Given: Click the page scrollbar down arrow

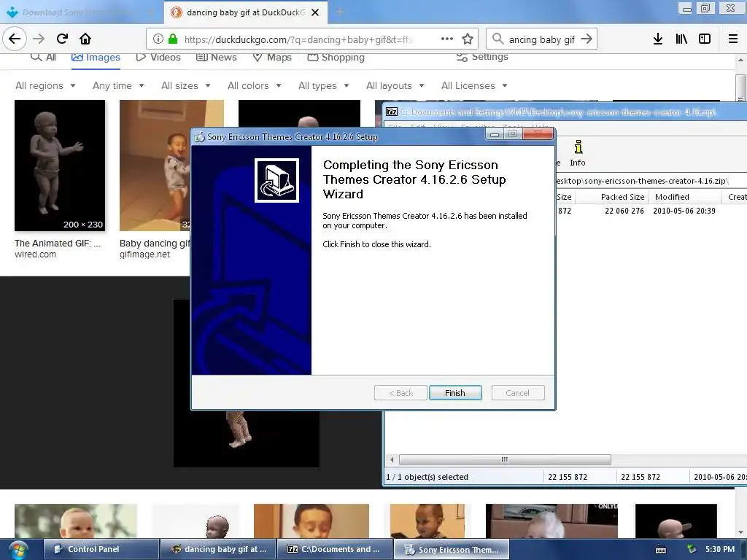Looking at the screenshot, I should click(x=740, y=532).
